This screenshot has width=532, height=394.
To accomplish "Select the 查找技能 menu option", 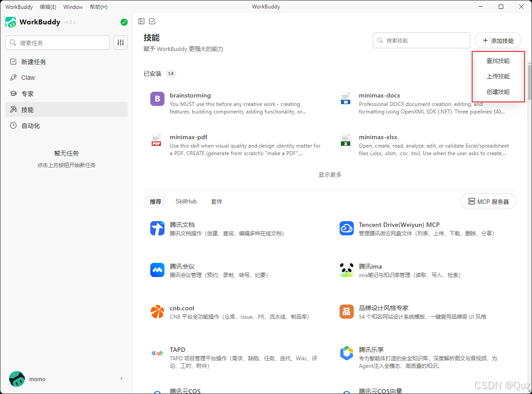I will coord(498,61).
